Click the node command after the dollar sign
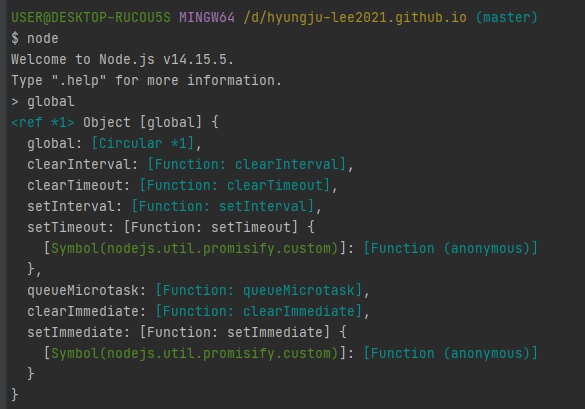Viewport: 585px width, 409px height. [x=43, y=38]
